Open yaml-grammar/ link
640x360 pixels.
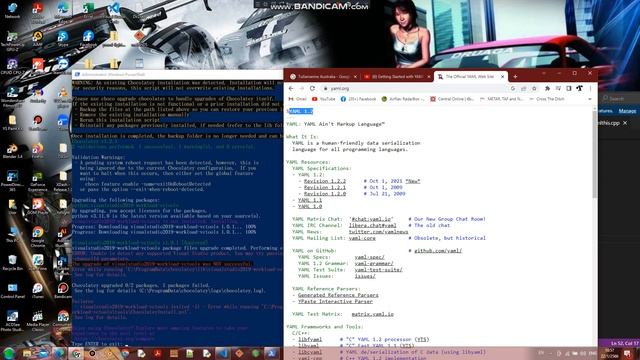click(x=374, y=263)
